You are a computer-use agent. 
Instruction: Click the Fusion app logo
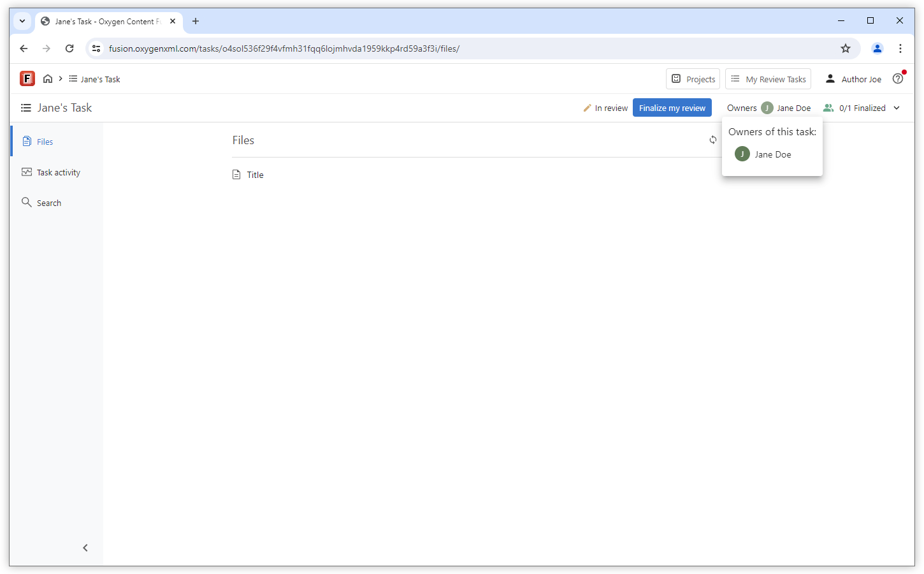tap(27, 78)
